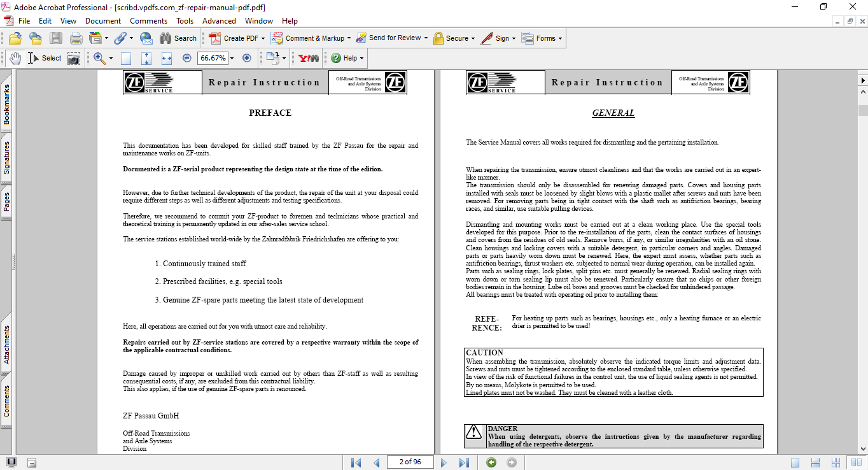
Task: Open the Advanced menu
Action: tap(219, 21)
